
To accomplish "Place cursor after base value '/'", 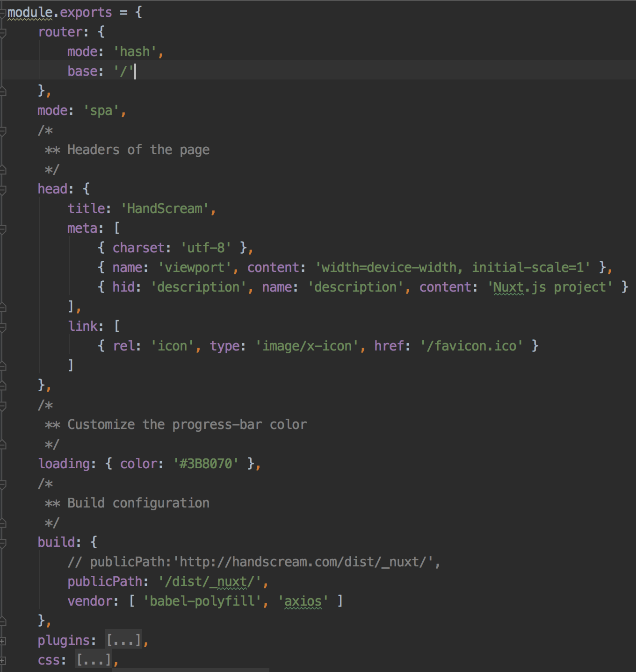I will click(136, 71).
